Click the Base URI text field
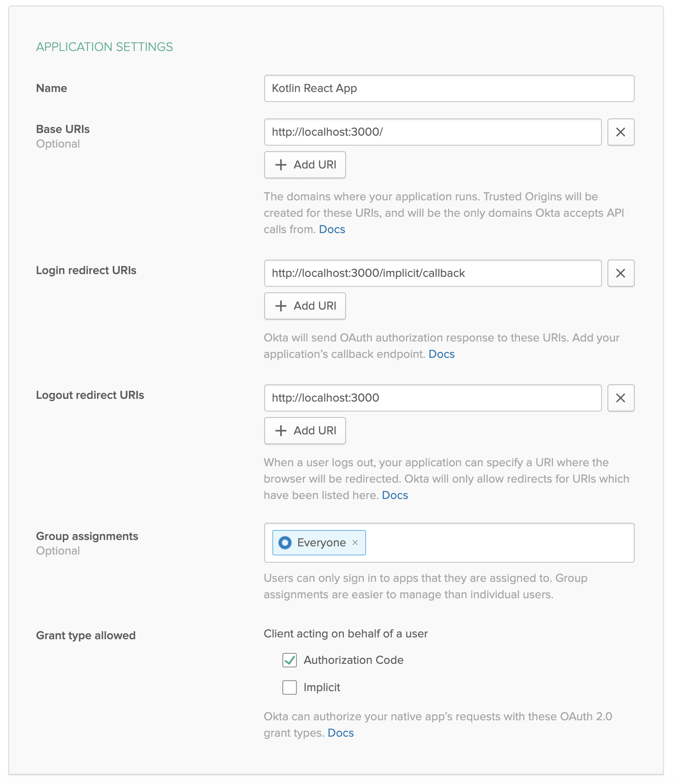Image resolution: width=673 pixels, height=784 pixels. (x=433, y=132)
